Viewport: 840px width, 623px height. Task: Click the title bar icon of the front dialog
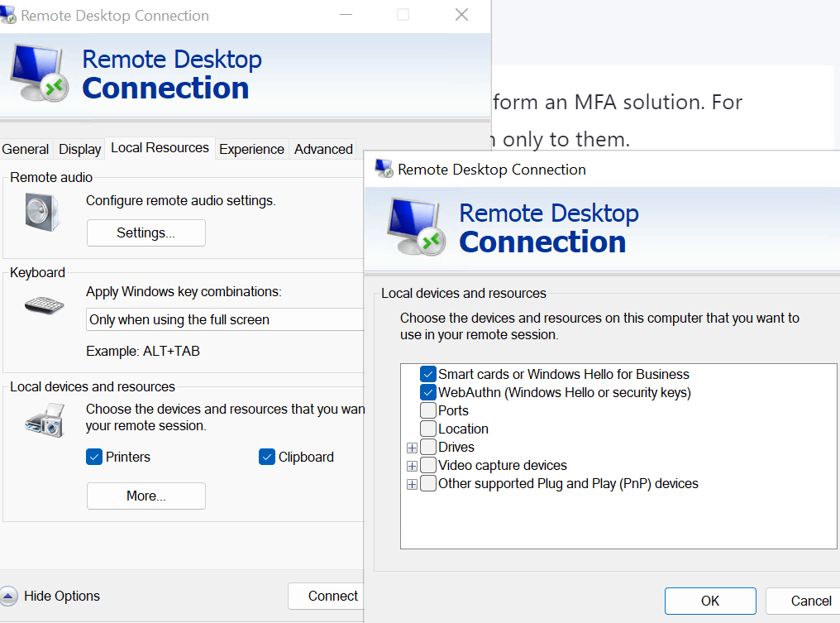pos(384,169)
